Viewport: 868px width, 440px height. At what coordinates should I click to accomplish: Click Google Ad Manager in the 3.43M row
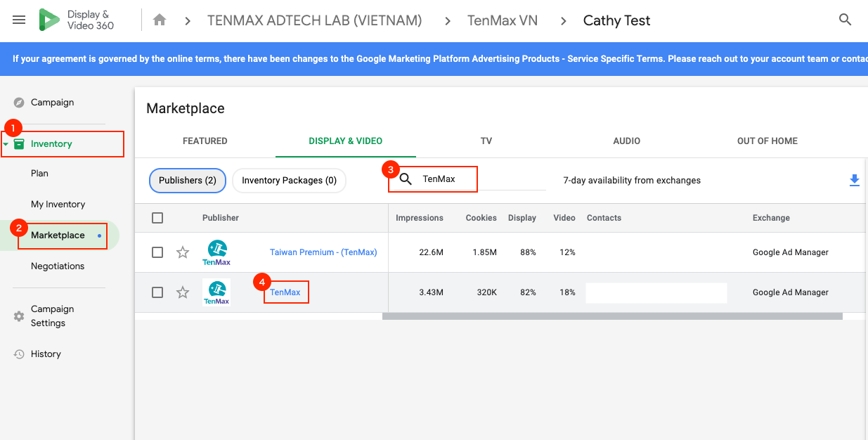[791, 292]
